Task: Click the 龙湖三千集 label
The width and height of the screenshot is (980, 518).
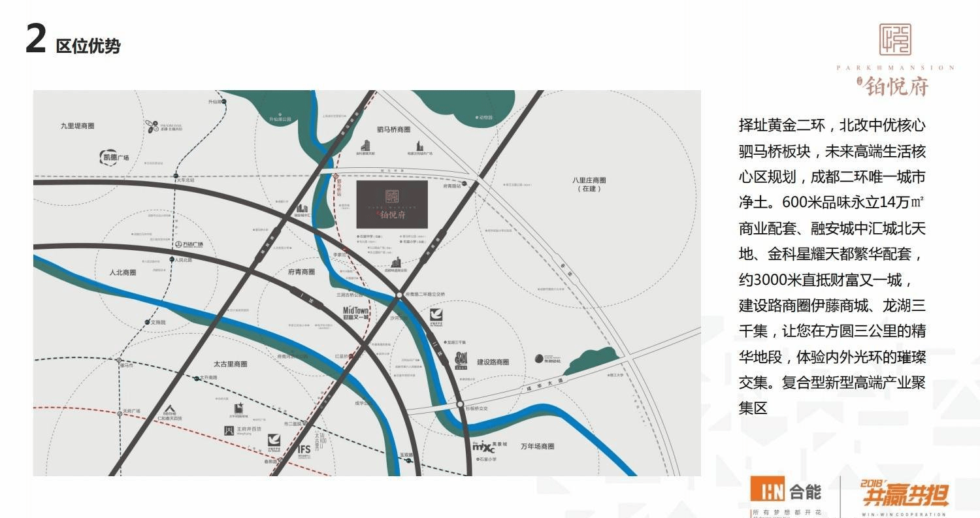Action: coord(456,342)
